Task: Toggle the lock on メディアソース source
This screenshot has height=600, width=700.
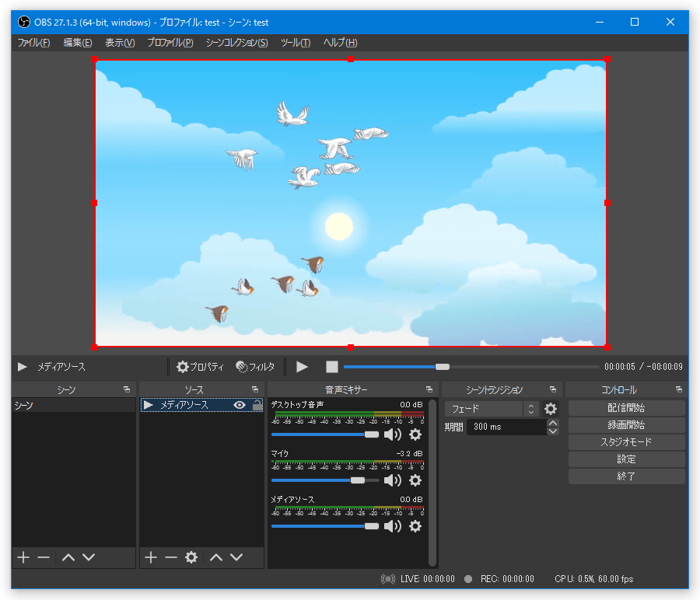Action: tap(257, 405)
